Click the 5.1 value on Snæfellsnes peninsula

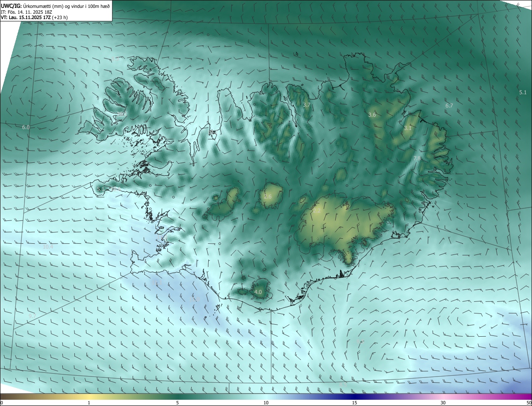[x=100, y=189]
